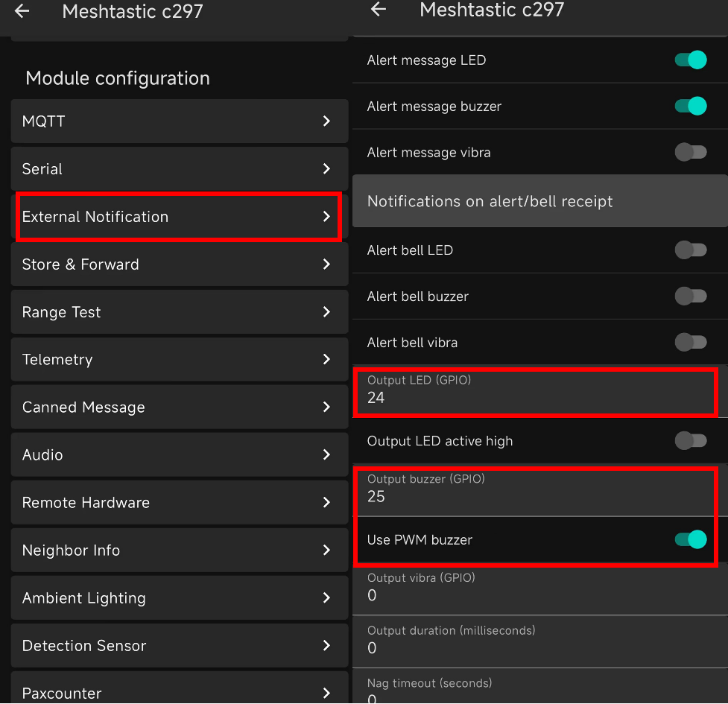This screenshot has height=704, width=728.
Task: Edit Output vibra (GPIO) field
Action: [x=540, y=589]
